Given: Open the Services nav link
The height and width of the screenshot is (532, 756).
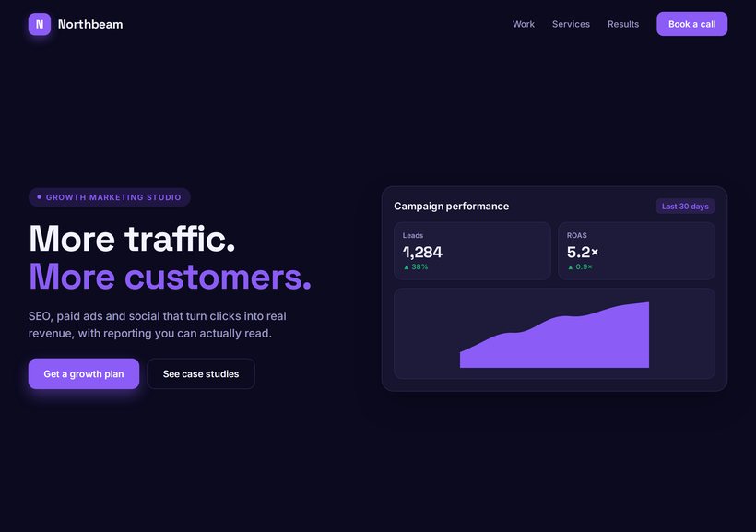Looking at the screenshot, I should point(571,24).
